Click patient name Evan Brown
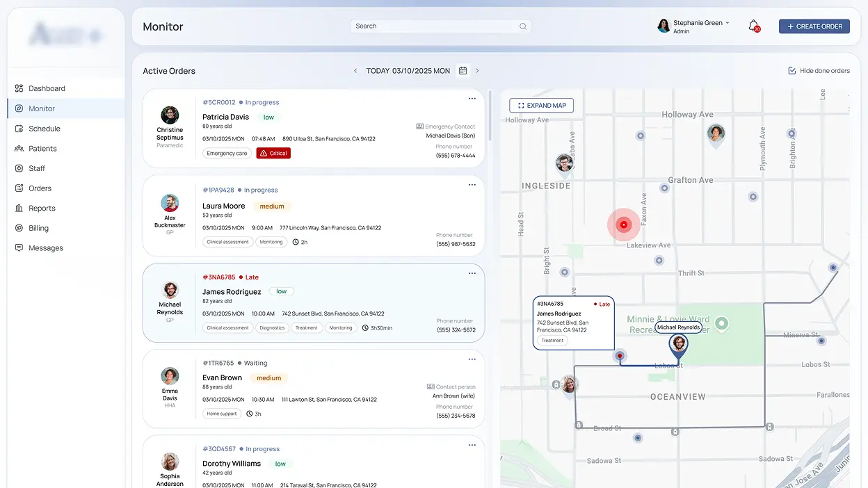The height and width of the screenshot is (488, 868). pyautogui.click(x=223, y=378)
